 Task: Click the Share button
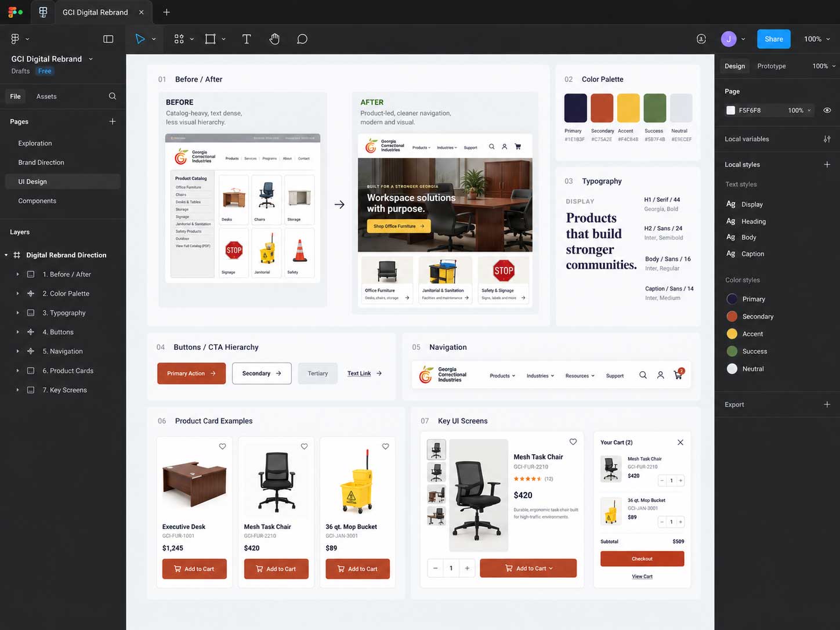774,39
